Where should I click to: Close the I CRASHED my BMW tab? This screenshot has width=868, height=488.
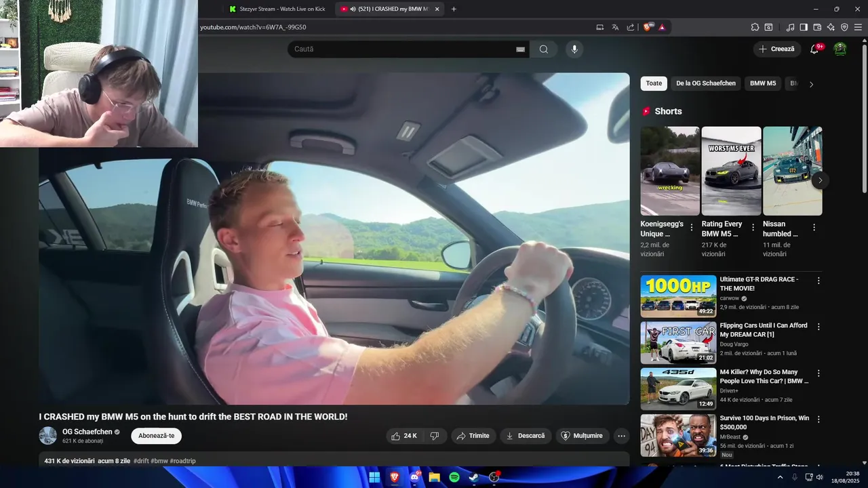pos(437,9)
